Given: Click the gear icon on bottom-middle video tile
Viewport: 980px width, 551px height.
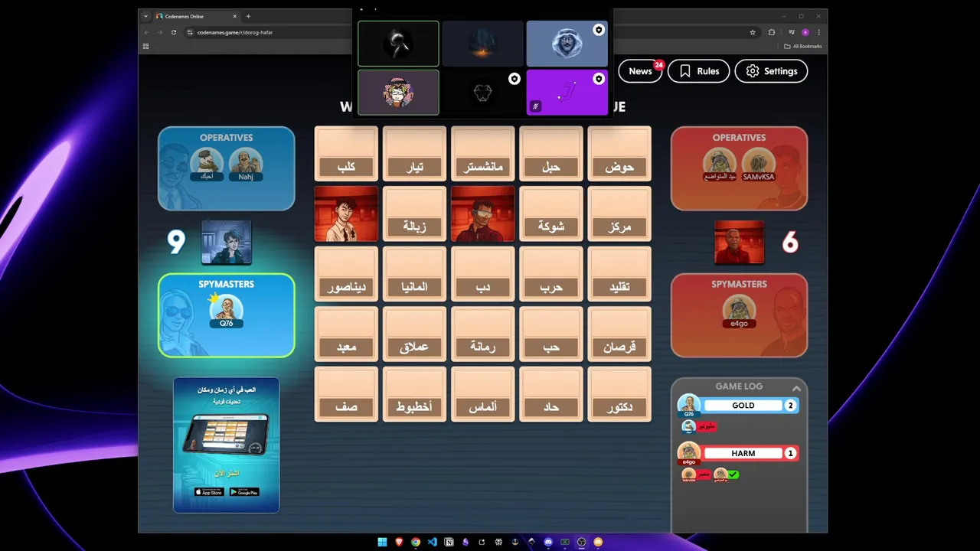Looking at the screenshot, I should coord(514,79).
